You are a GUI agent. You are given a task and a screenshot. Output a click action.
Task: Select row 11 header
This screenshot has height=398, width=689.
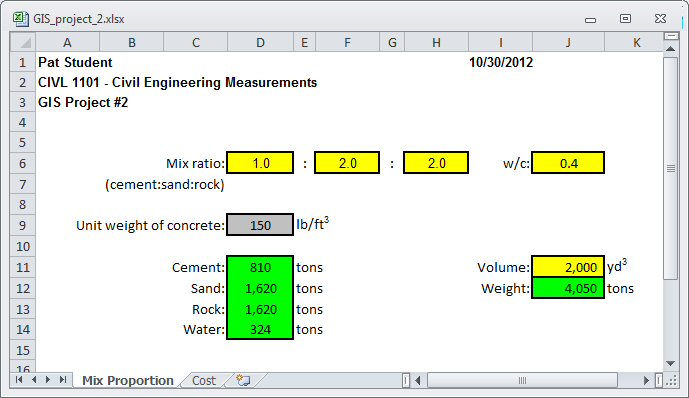click(23, 268)
